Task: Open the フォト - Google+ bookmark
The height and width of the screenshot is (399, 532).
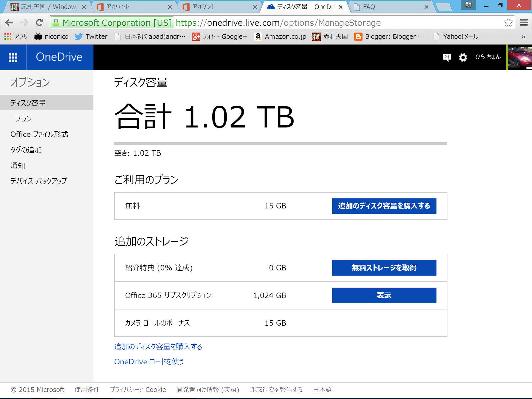Action: 219,37
